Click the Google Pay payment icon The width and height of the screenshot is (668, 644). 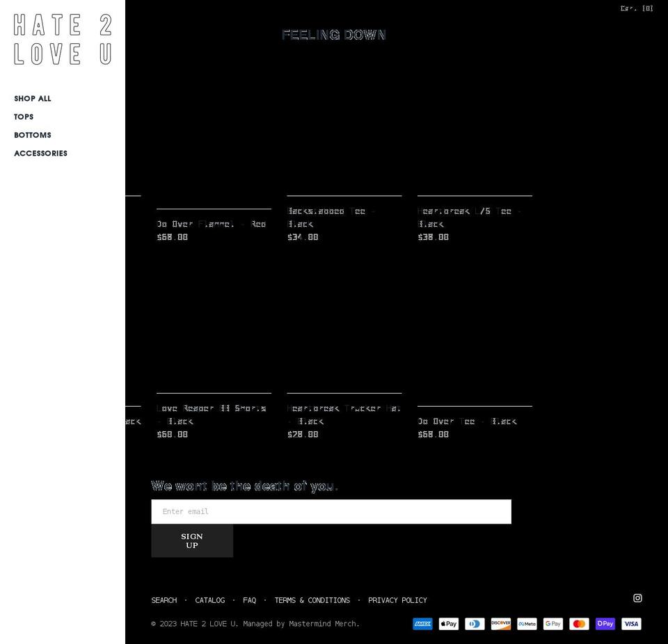point(553,624)
